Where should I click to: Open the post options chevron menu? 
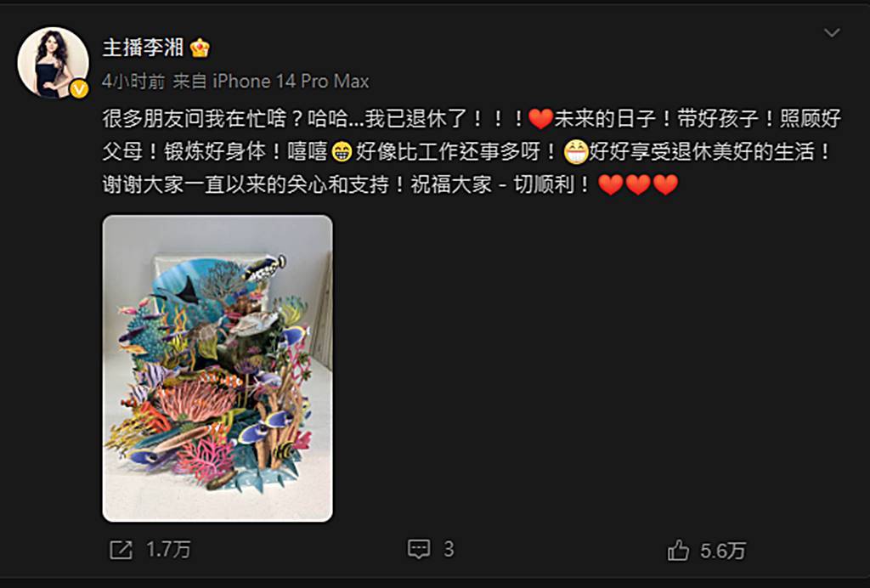click(x=831, y=33)
